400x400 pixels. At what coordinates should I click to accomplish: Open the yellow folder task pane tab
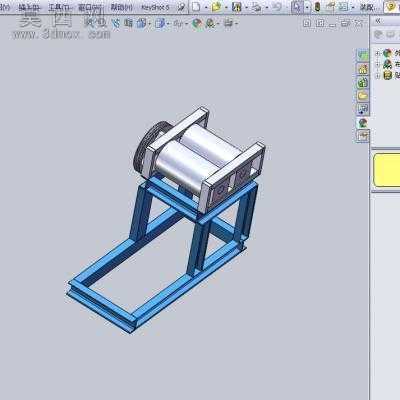(363, 95)
